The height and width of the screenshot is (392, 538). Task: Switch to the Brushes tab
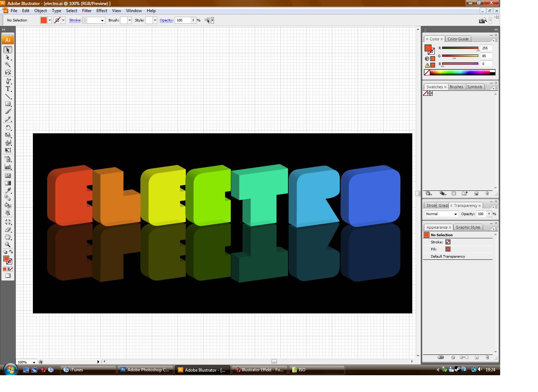coord(456,87)
